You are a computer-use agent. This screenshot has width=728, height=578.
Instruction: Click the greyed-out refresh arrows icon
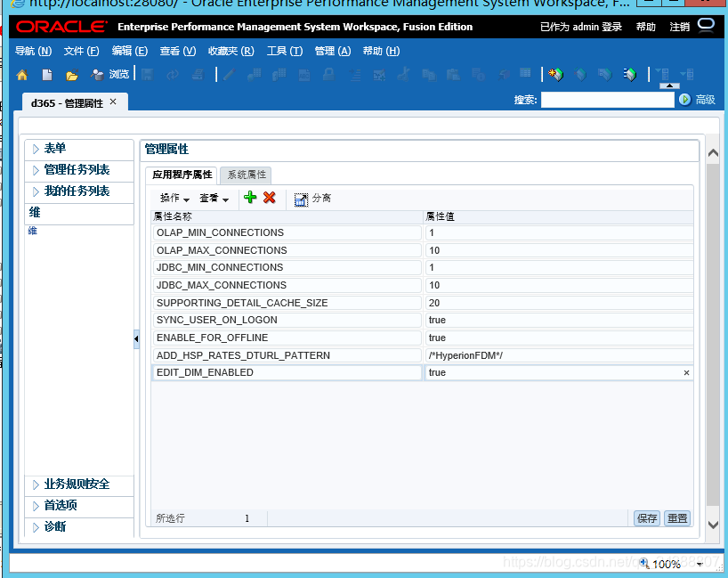pos(173,74)
